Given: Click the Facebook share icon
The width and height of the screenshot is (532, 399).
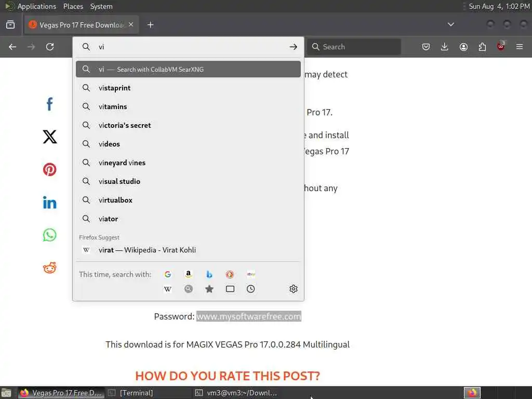Looking at the screenshot, I should pos(49,104).
